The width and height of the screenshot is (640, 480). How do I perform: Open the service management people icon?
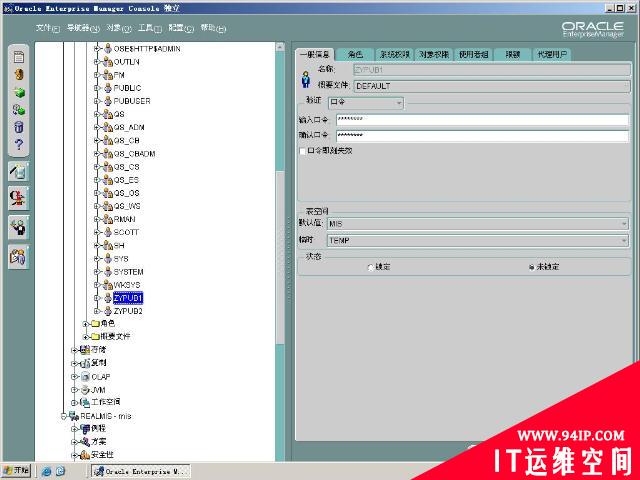pos(18,227)
